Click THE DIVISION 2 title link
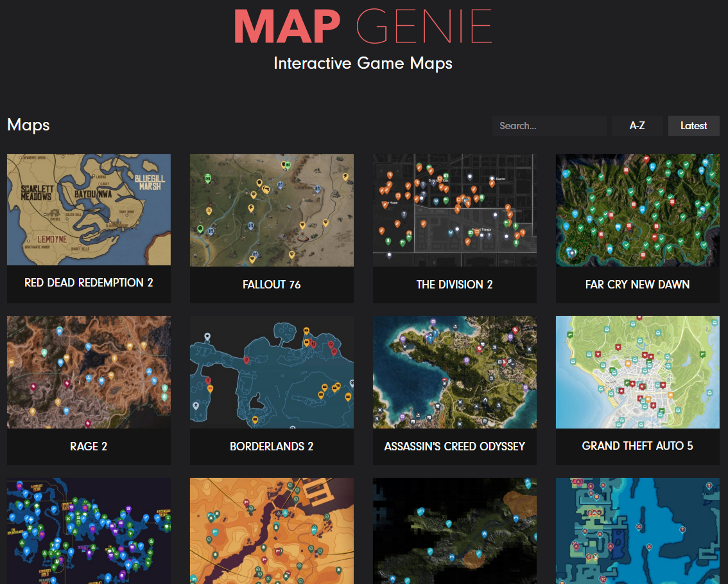728x584 pixels. click(x=455, y=285)
